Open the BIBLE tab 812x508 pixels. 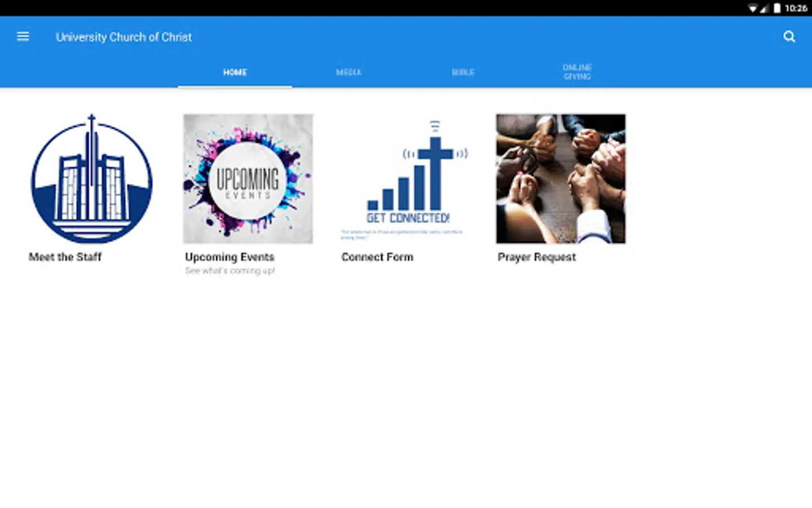pos(463,72)
